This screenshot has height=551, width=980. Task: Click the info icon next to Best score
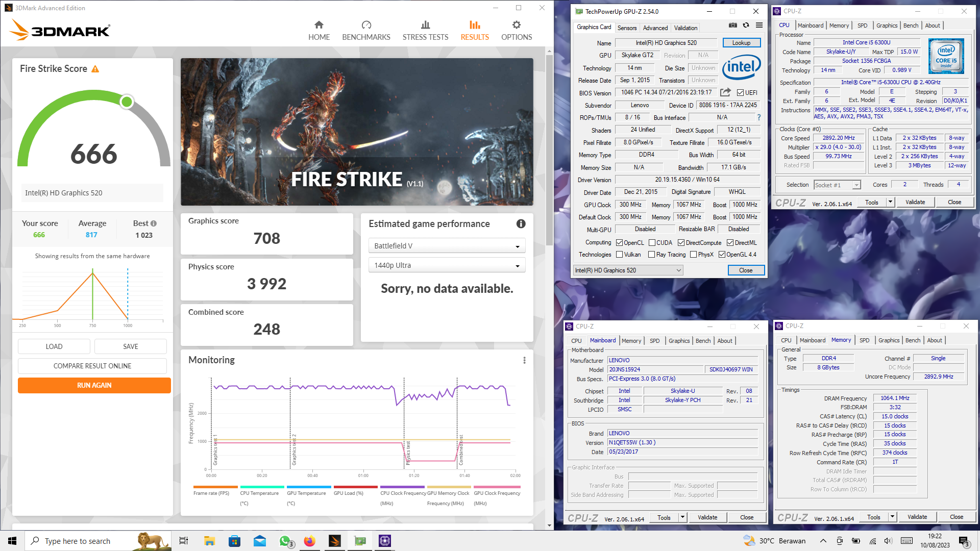point(154,223)
